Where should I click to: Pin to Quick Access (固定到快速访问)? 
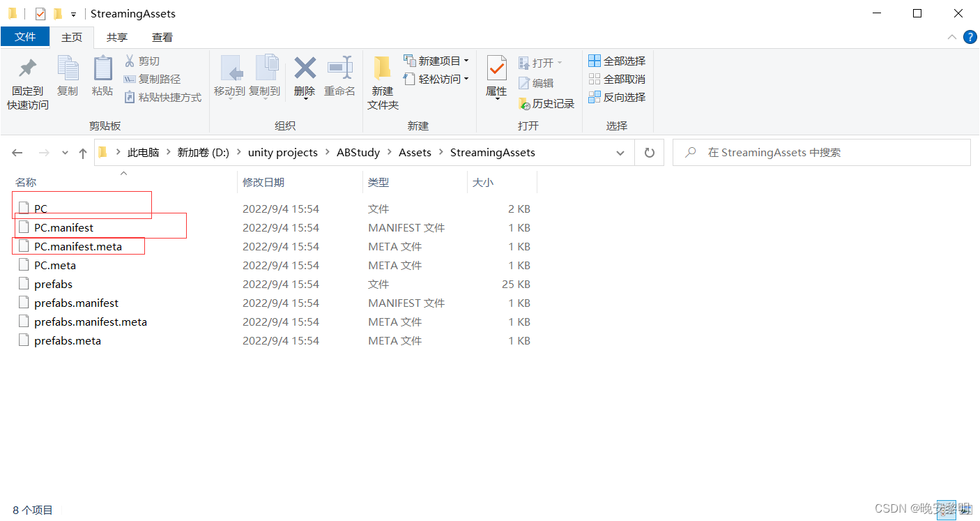coord(28,84)
